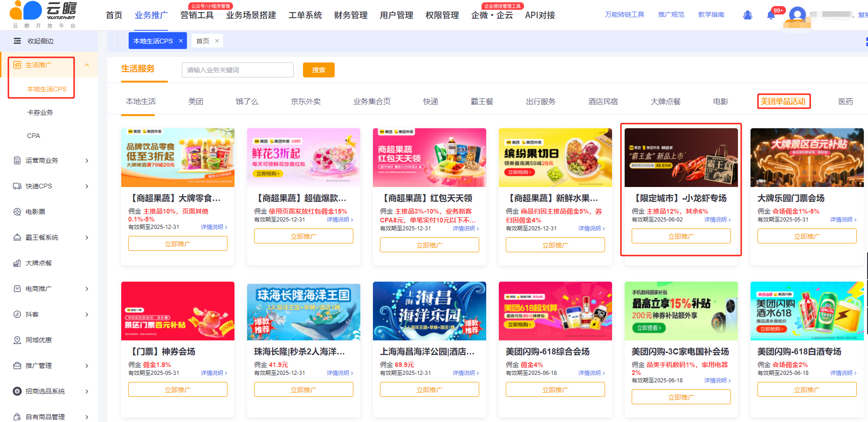
Task: Expand the 抖客 menu arrow
Action: 87,314
